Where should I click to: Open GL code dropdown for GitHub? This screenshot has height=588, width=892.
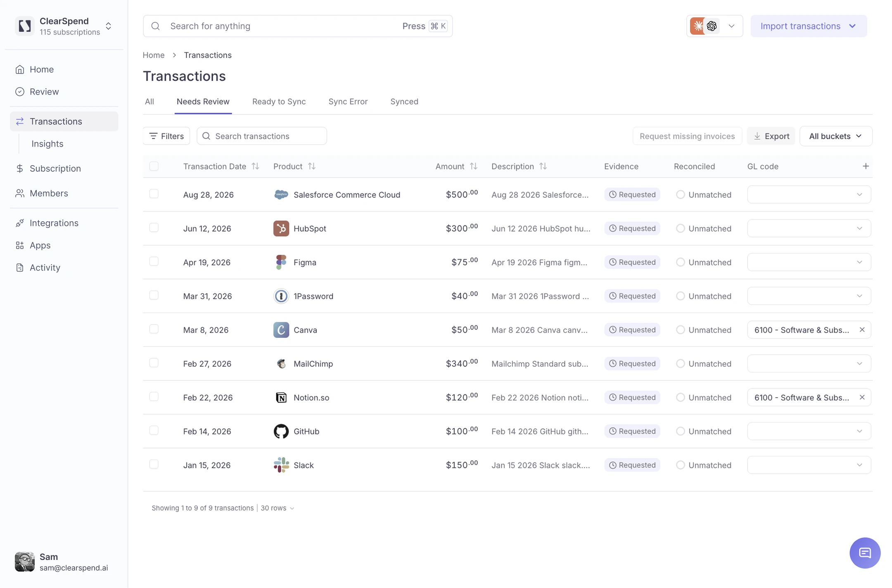click(809, 432)
